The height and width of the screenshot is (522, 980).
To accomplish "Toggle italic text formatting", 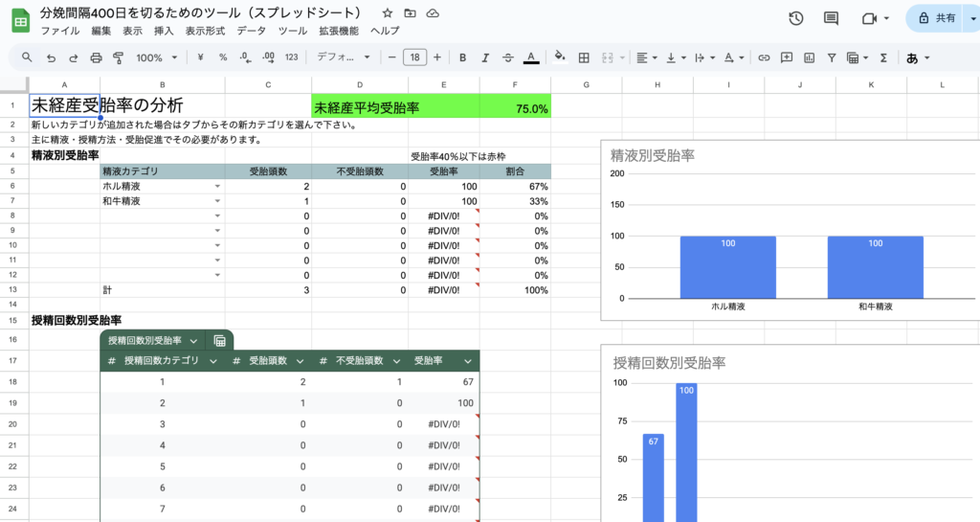I will 485,57.
